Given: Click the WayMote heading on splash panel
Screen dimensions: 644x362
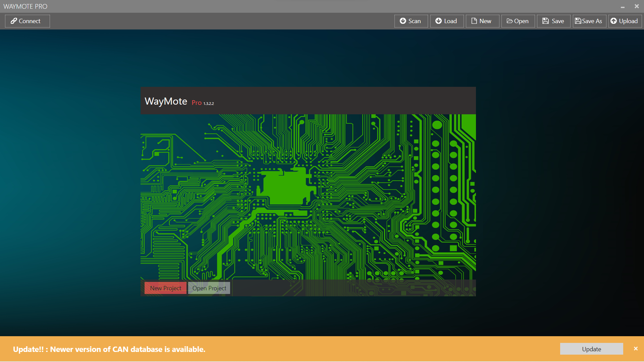Looking at the screenshot, I should point(166,101).
